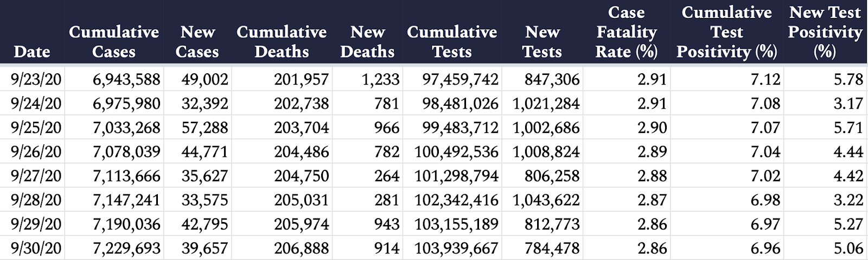Image resolution: width=868 pixels, height=260 pixels.
Task: Select New Test Positivity (%) header
Action: pos(825,32)
